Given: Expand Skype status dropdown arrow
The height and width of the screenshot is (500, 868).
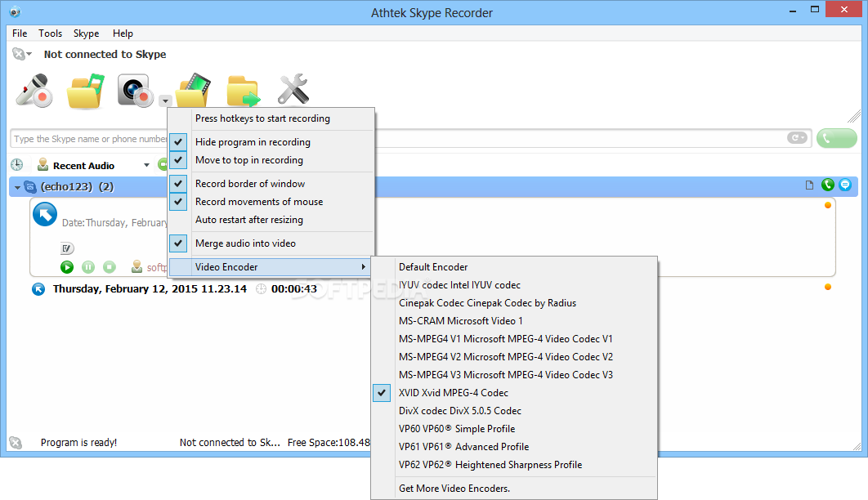Looking at the screenshot, I should pos(29,54).
